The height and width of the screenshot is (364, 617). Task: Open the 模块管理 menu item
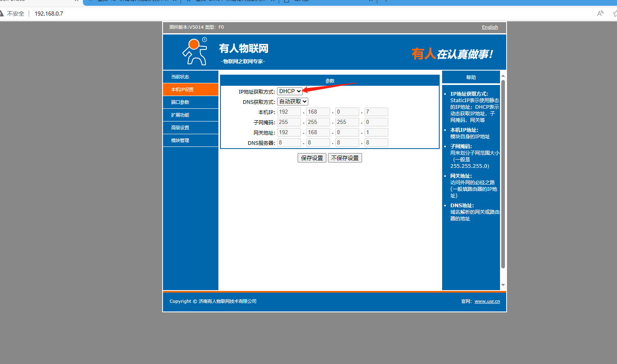pyautogui.click(x=190, y=140)
